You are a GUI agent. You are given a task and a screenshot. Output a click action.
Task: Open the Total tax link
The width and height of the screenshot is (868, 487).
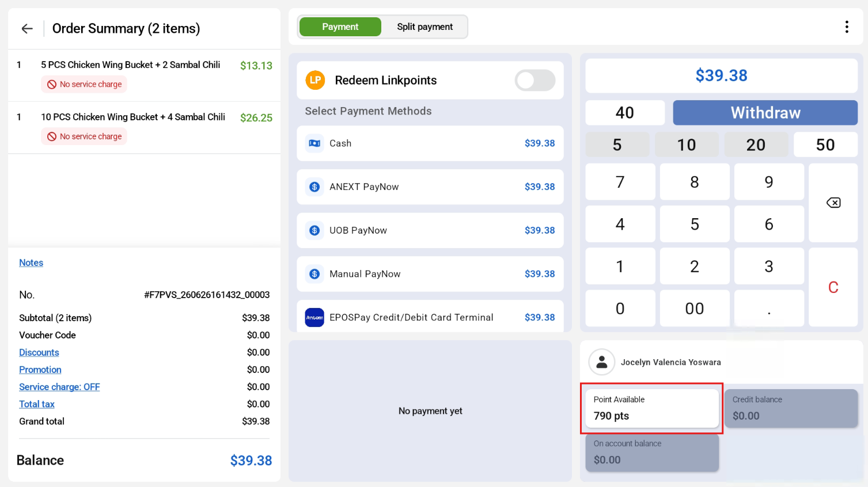click(37, 404)
